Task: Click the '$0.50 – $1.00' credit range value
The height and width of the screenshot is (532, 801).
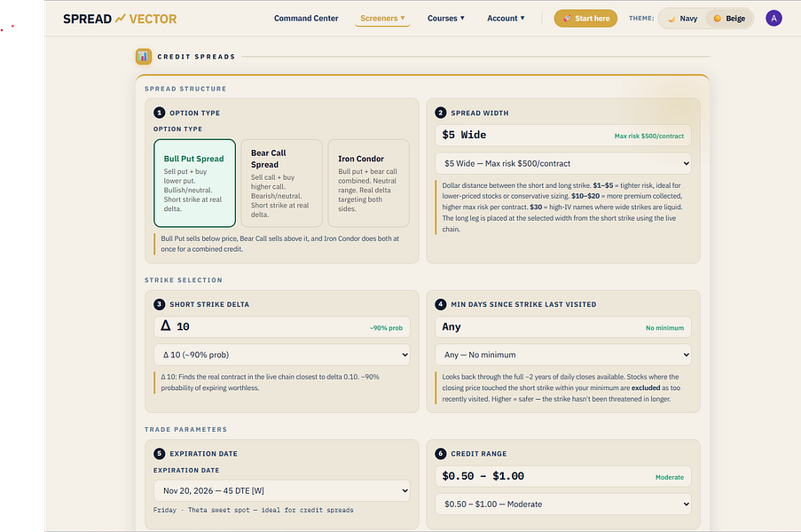Action: tap(483, 476)
